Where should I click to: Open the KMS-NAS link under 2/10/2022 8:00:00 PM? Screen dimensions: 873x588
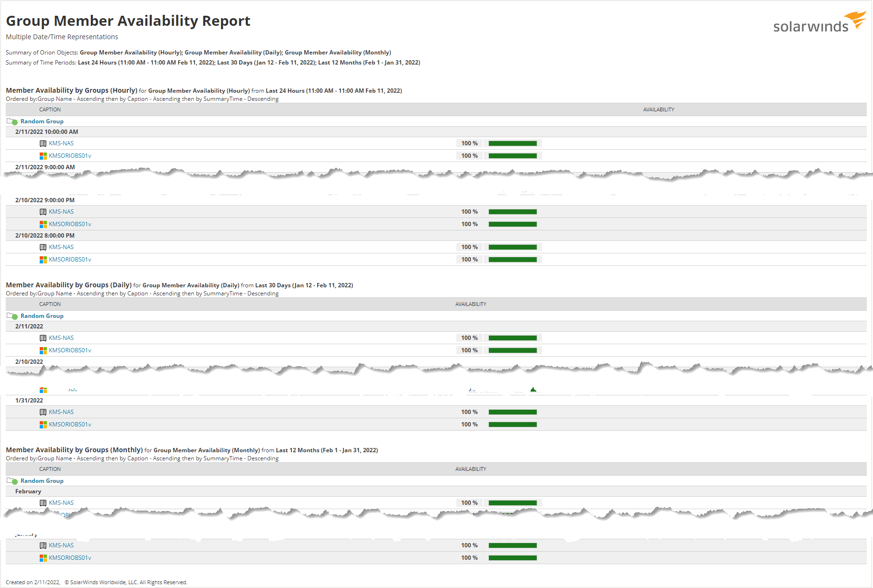pyautogui.click(x=61, y=247)
